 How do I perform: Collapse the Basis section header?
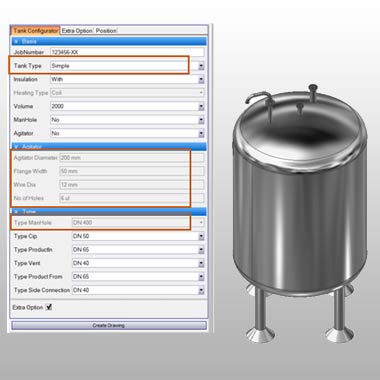[109, 41]
